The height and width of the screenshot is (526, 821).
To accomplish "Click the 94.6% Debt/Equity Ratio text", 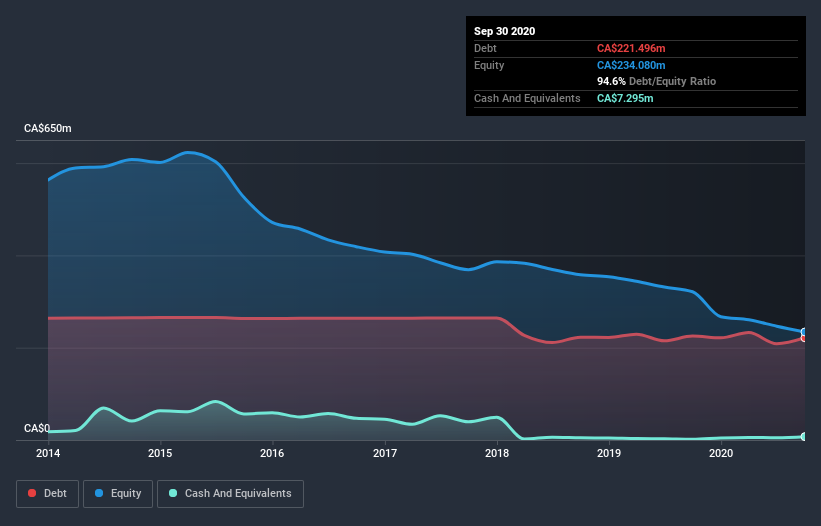I will coord(657,82).
